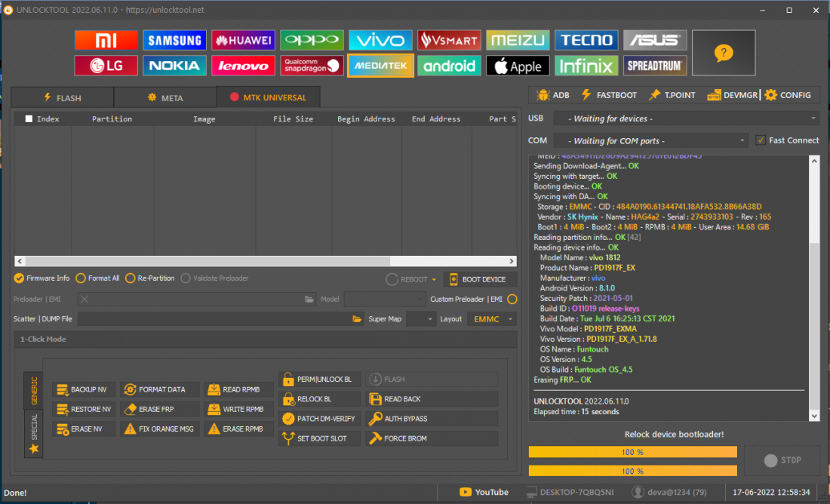Select the LG brand logo
The height and width of the screenshot is (504, 830).
[106, 66]
